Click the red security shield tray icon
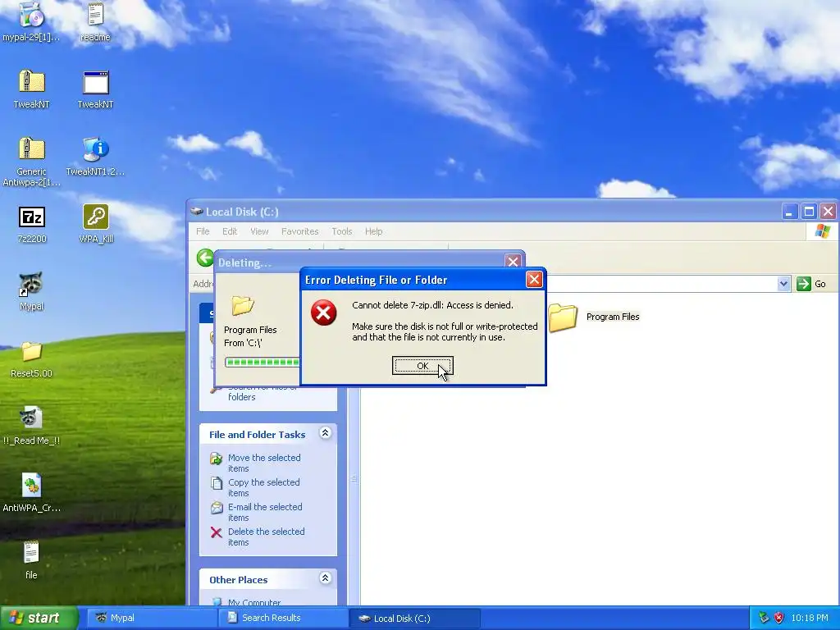This screenshot has width=840, height=630. click(779, 619)
